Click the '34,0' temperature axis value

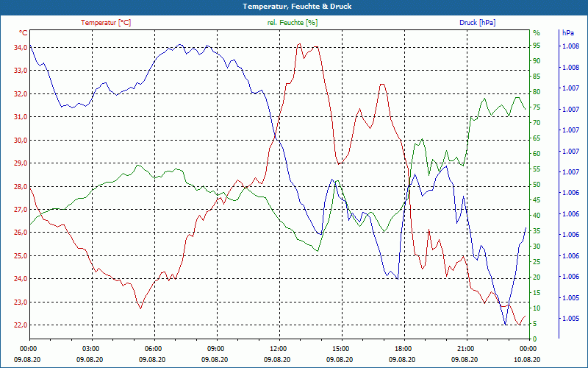tap(21, 47)
